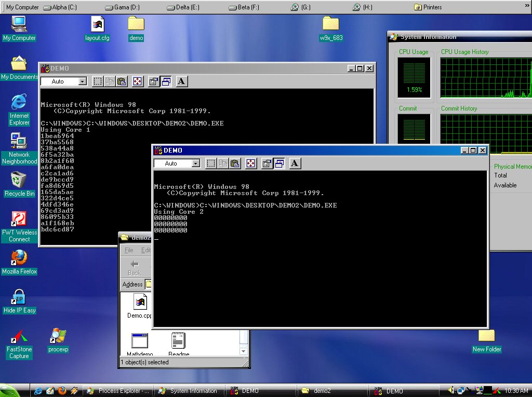Open (H:) drive from top toolbar
This screenshot has height=397, width=532.
362,7
